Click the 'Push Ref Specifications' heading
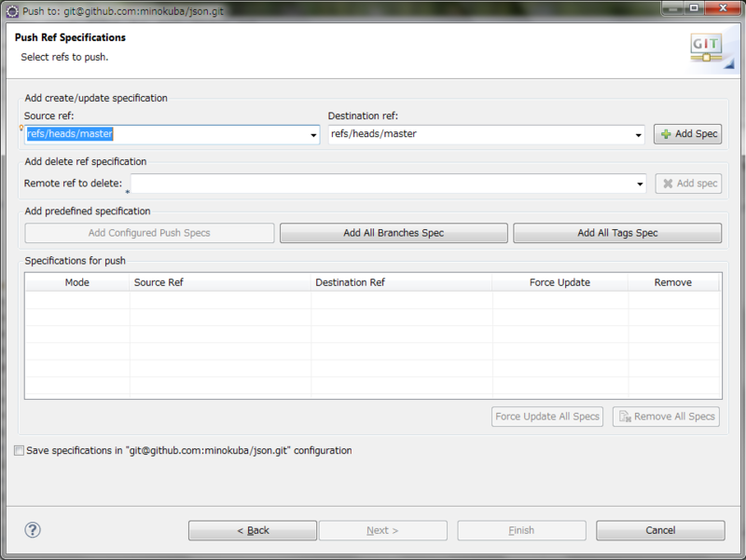This screenshot has width=746, height=560. click(70, 37)
